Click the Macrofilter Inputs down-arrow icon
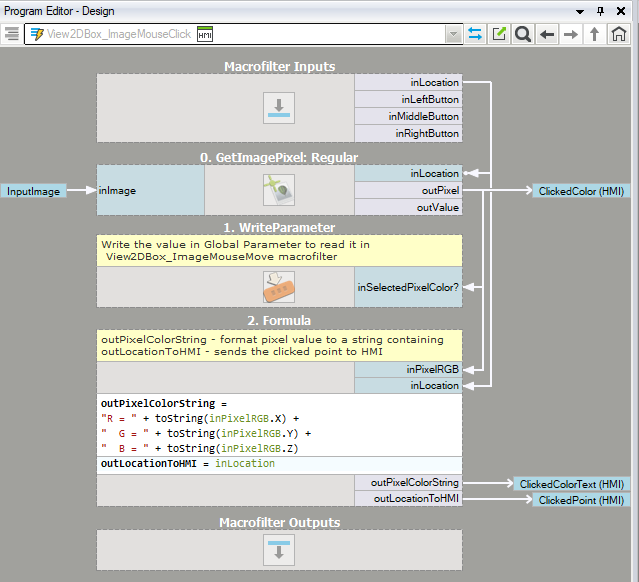The height and width of the screenshot is (582, 639). (279, 108)
